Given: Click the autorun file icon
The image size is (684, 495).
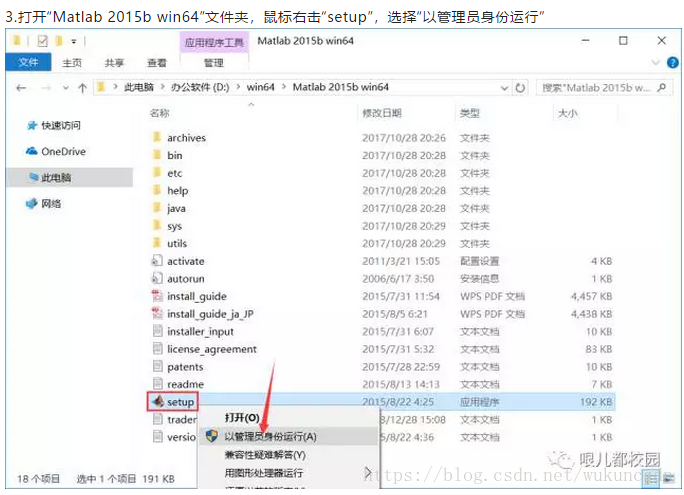Looking at the screenshot, I should 157,278.
